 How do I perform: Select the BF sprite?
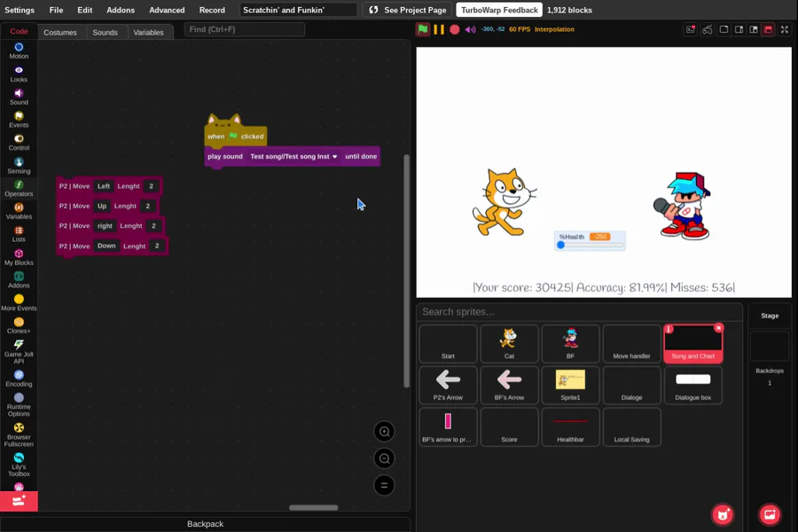[x=570, y=344]
